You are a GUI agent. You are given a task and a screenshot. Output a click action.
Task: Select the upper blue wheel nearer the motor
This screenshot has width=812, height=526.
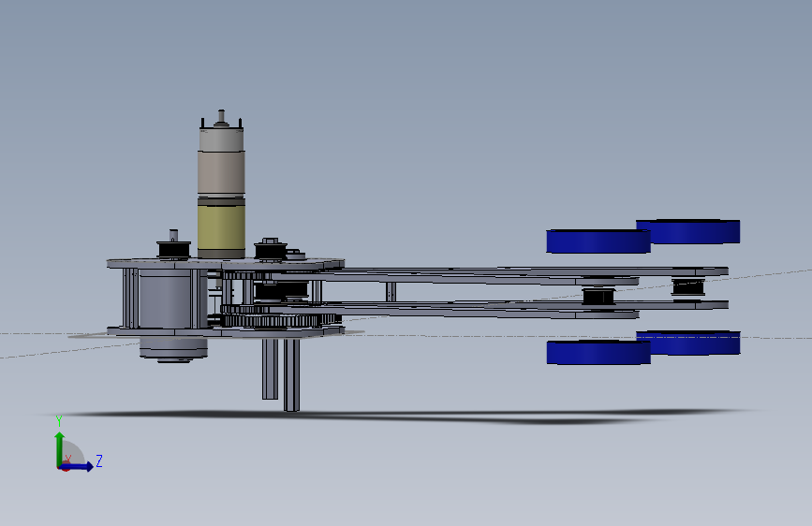[598, 241]
